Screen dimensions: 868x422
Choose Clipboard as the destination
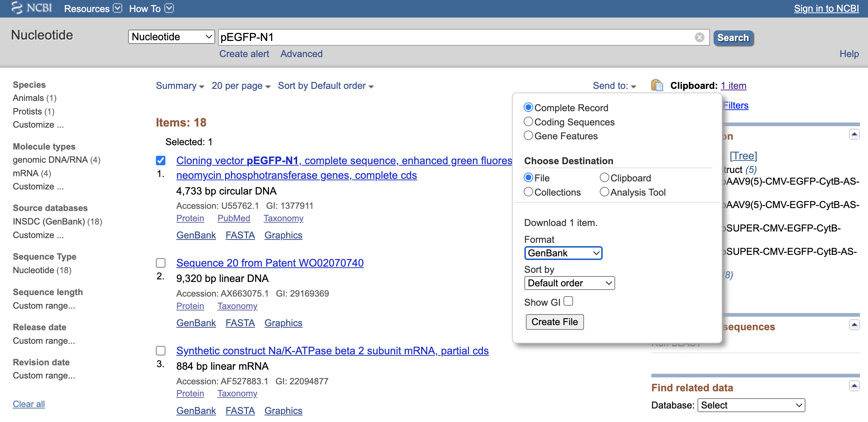point(604,177)
